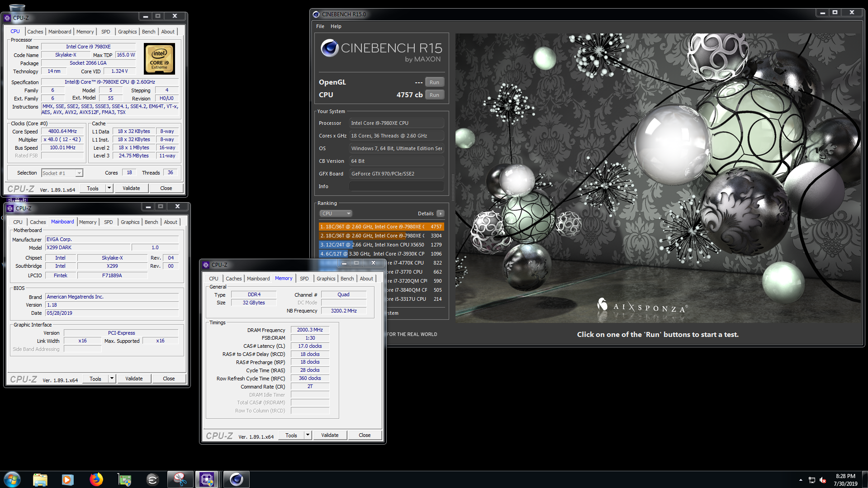
Task: Run the CPU benchmark
Action: pos(434,95)
